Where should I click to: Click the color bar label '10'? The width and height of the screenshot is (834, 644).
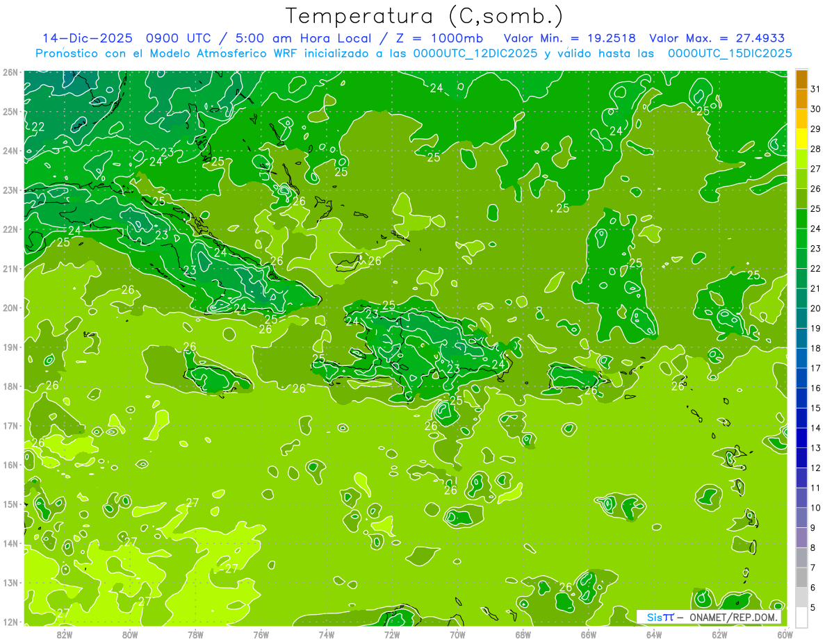tap(816, 509)
